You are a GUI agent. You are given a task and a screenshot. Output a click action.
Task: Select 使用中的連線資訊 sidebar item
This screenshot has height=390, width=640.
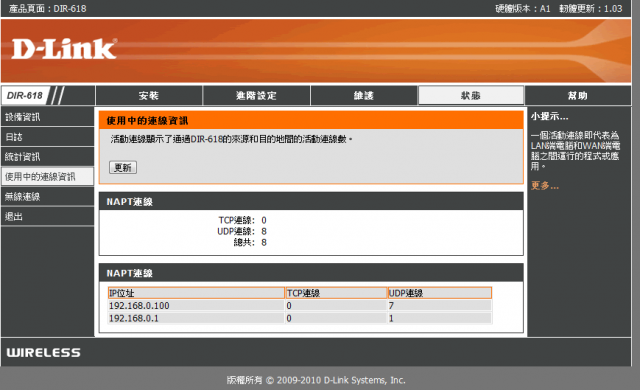pyautogui.click(x=47, y=177)
